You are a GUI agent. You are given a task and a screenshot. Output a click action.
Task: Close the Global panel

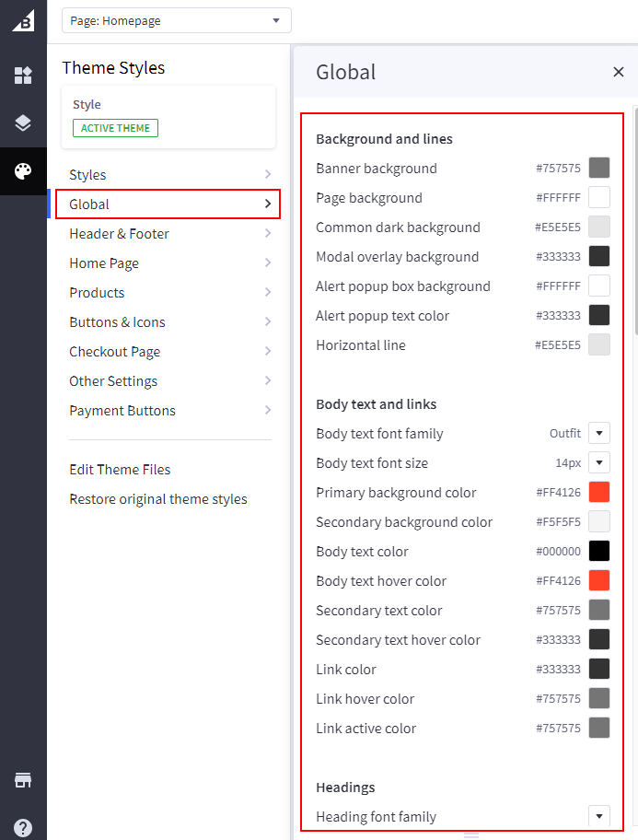click(619, 73)
